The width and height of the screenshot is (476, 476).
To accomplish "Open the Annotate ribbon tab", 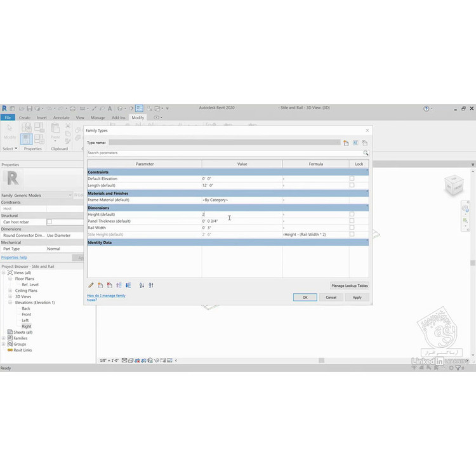I will 62,117.
